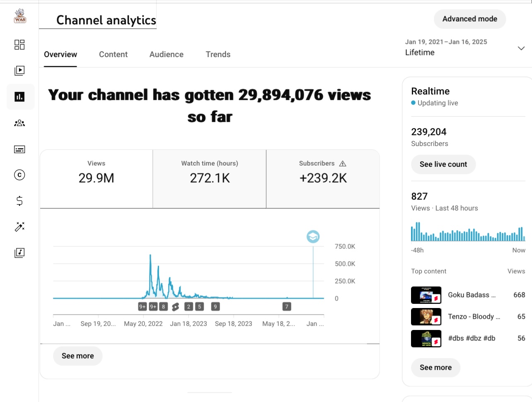Click the Advanced mode button
This screenshot has height=402, width=532.
coord(469,19)
